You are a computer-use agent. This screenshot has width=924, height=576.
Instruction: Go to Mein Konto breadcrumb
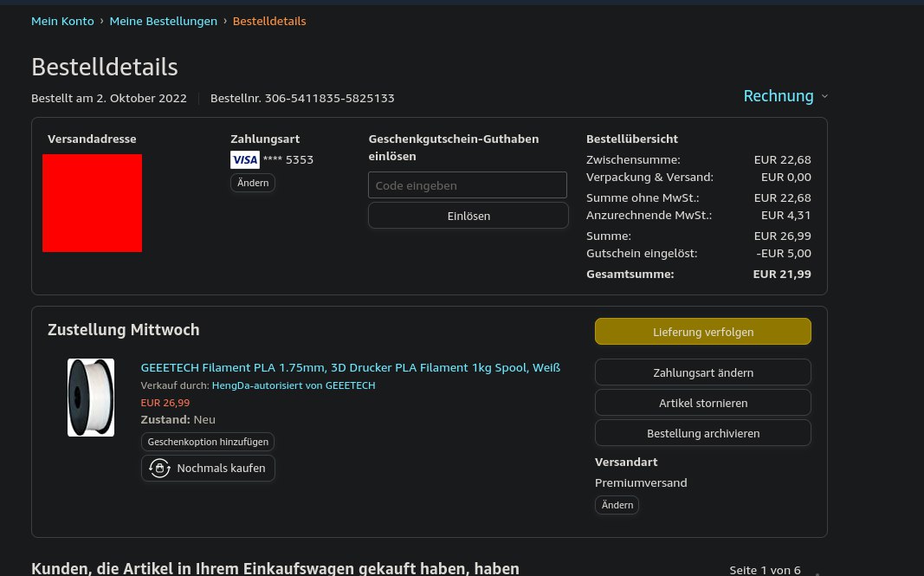click(x=62, y=21)
